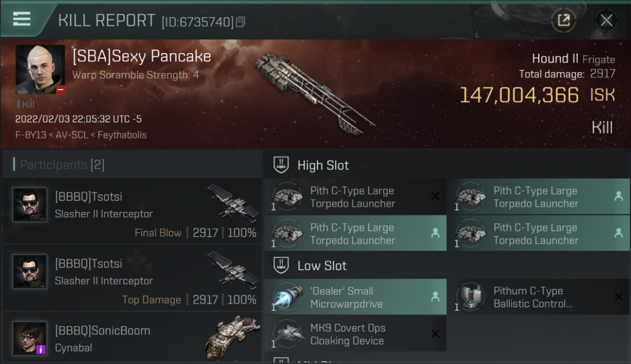
Task: Close the kill report window
Action: pyautogui.click(x=606, y=20)
